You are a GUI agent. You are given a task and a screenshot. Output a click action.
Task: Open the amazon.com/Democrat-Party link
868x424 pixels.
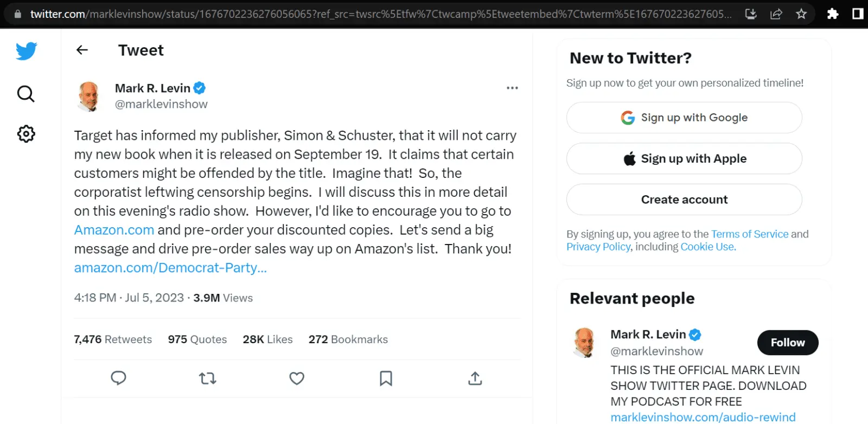tap(170, 268)
